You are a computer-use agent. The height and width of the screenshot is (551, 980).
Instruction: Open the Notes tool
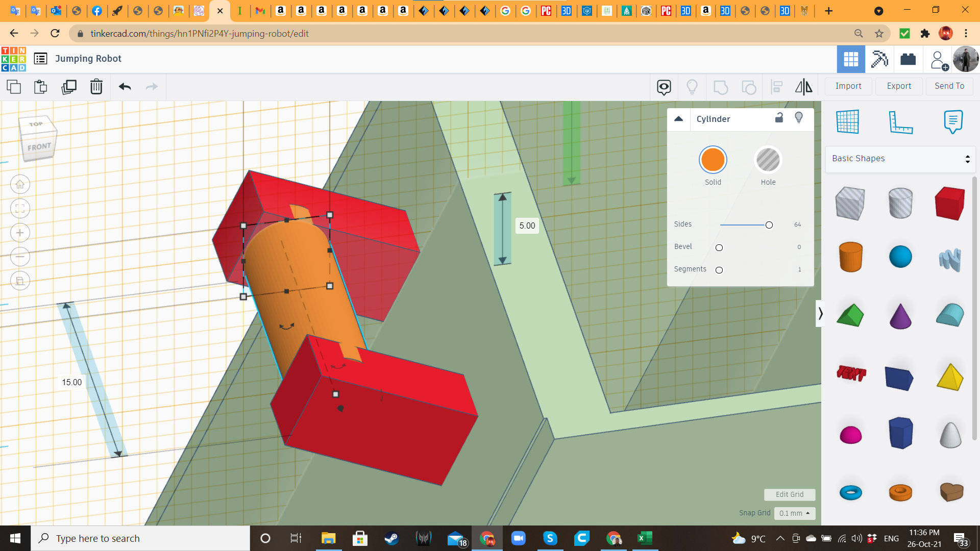click(x=953, y=122)
